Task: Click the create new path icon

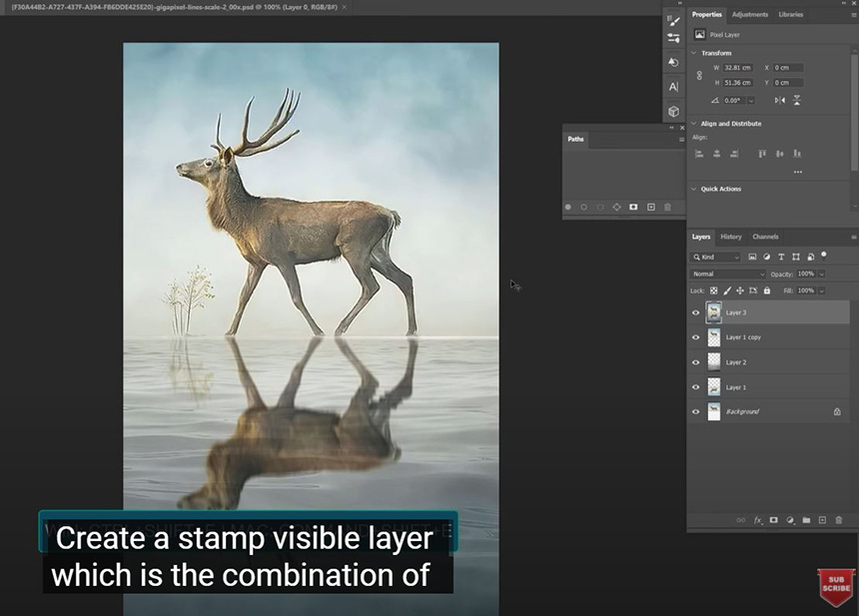Action: coord(651,207)
